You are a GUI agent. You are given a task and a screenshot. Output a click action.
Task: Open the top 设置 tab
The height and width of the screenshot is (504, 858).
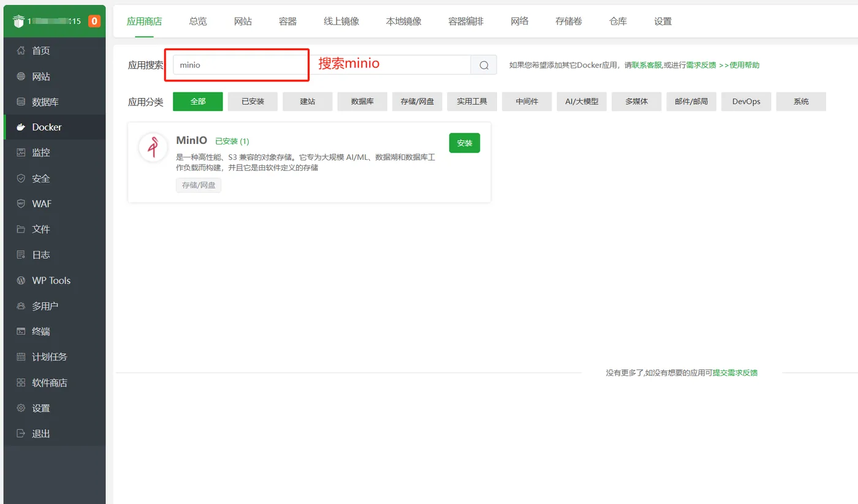tap(662, 21)
